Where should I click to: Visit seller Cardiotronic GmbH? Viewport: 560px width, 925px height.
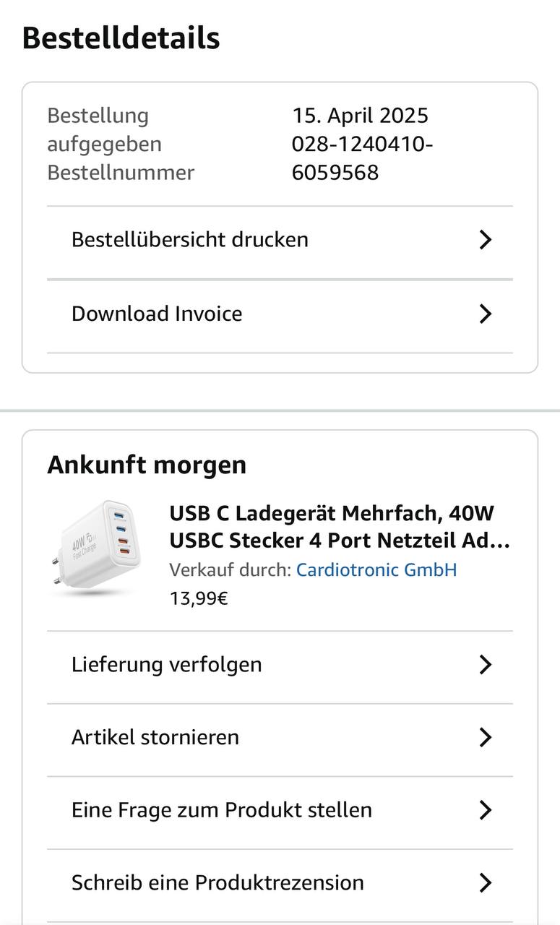376,569
